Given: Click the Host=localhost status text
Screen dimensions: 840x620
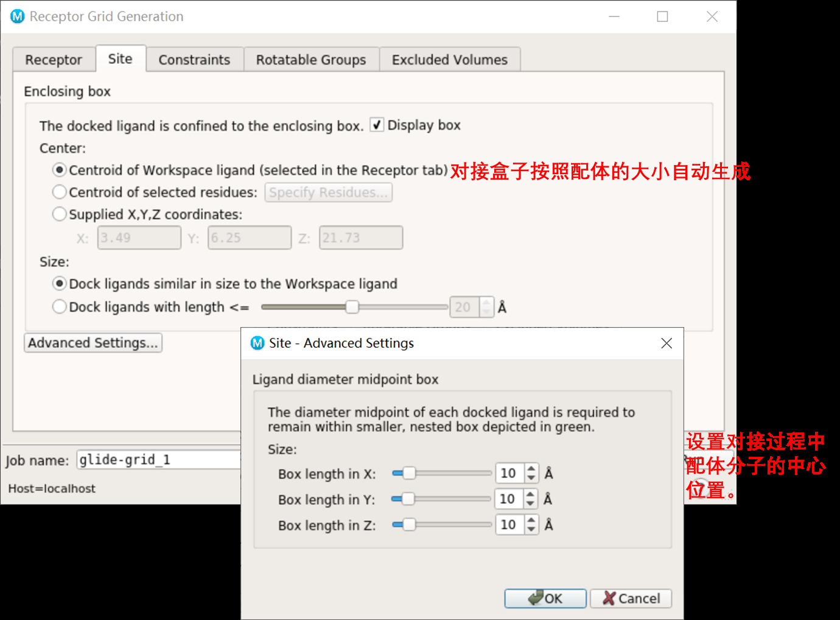Looking at the screenshot, I should (52, 488).
